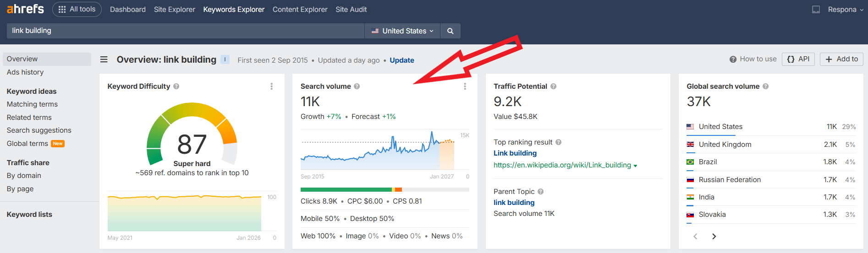The image size is (868, 253).
Task: Click the keyword search input field
Action: [x=186, y=31]
